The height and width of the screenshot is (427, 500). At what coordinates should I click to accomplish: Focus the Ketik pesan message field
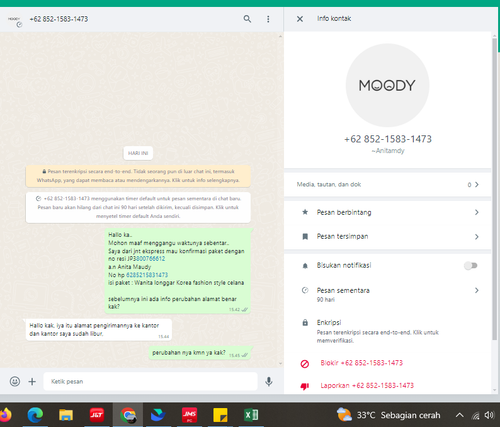coord(150,381)
